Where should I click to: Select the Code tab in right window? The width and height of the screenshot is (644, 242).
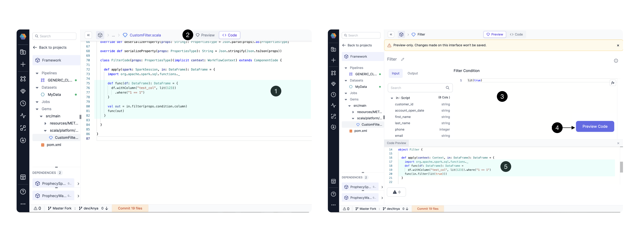(x=516, y=34)
